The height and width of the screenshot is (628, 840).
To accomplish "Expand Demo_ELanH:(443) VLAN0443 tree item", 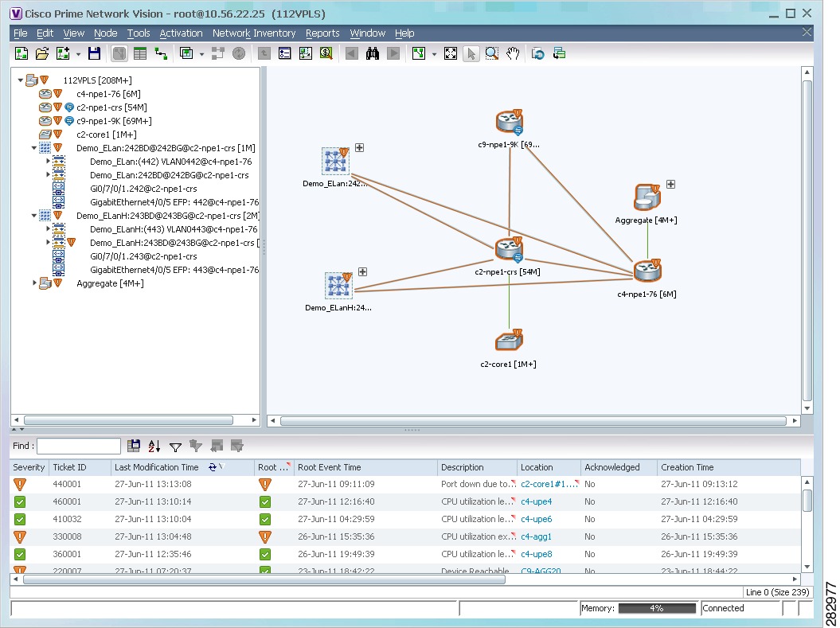I will (48, 228).
